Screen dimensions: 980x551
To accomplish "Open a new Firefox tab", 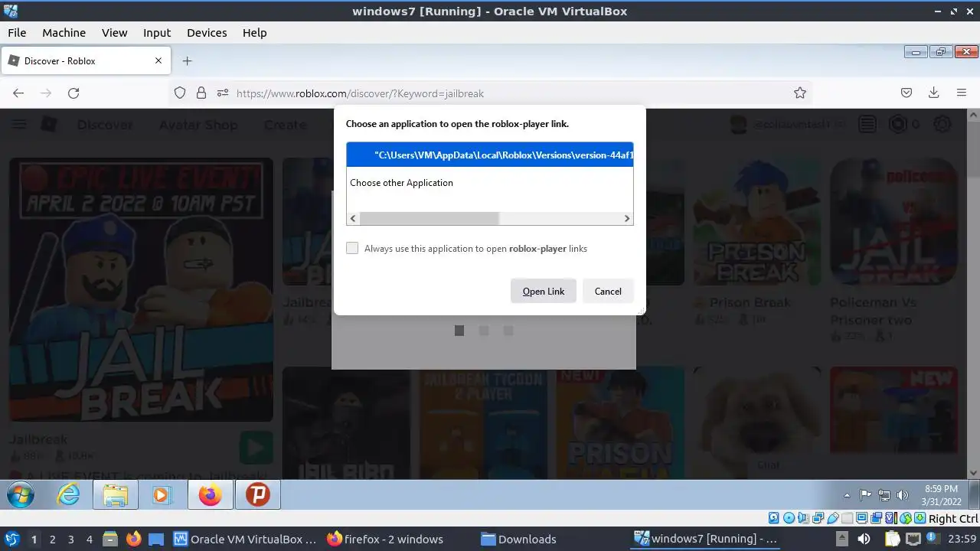I will (x=187, y=60).
